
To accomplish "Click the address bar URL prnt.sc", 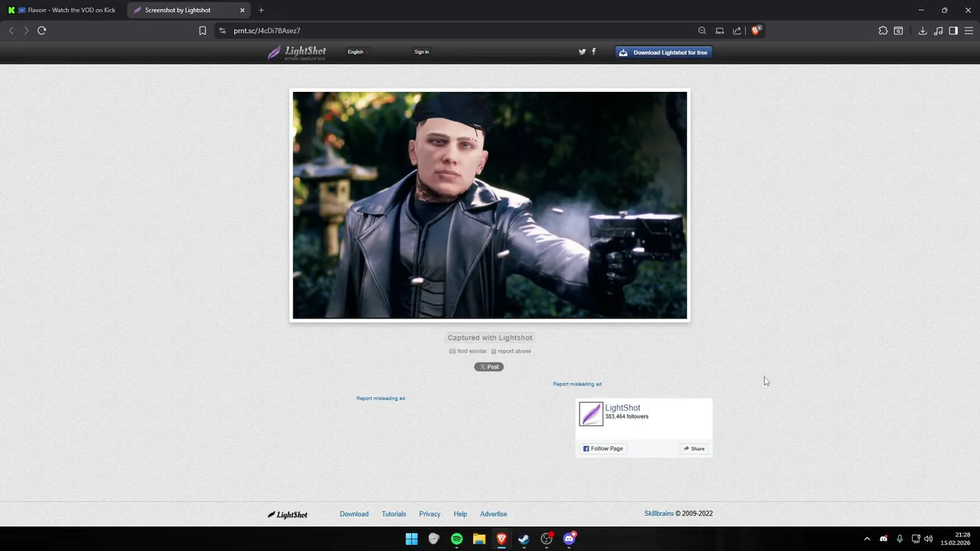I will (267, 31).
